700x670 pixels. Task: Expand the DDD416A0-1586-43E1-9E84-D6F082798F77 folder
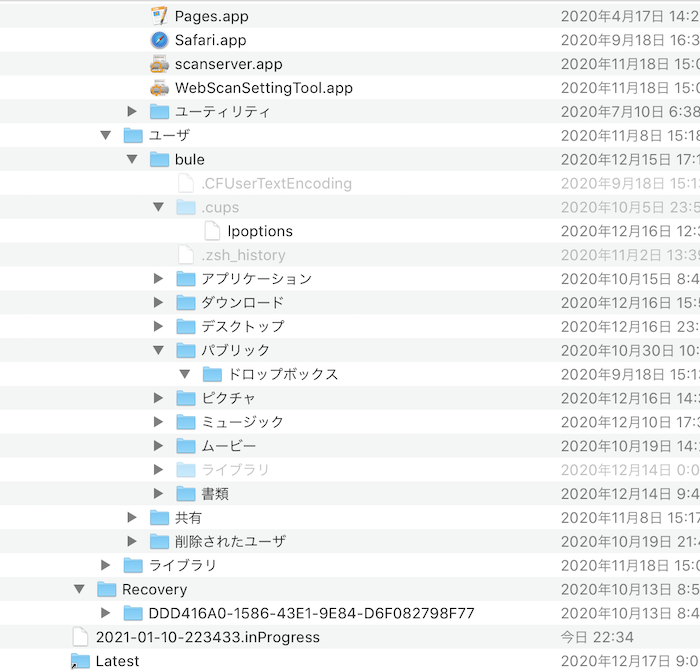(105, 613)
